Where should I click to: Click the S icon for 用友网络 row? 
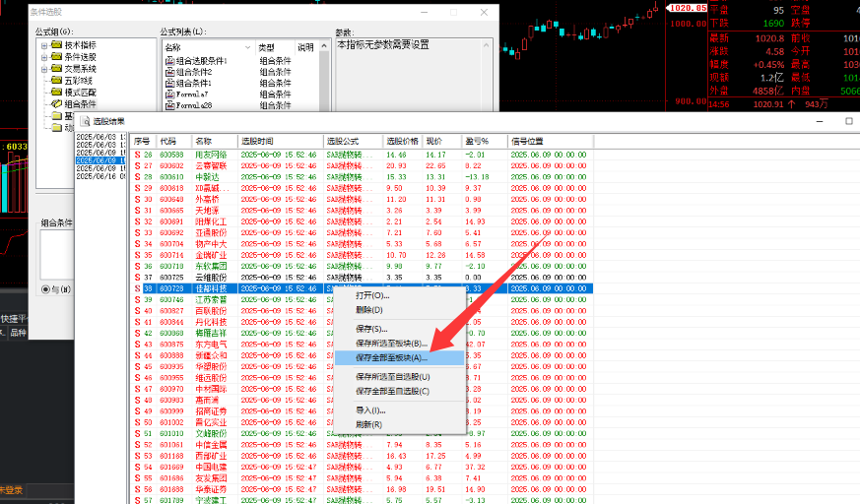pos(137,155)
